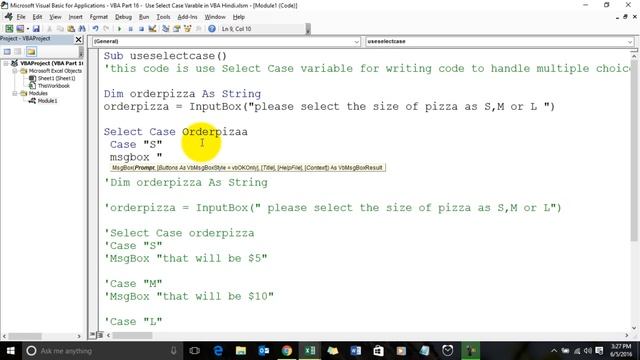Click the 'Sub useselectcase()' code line
This screenshot has width=640, height=360.
tap(165, 56)
